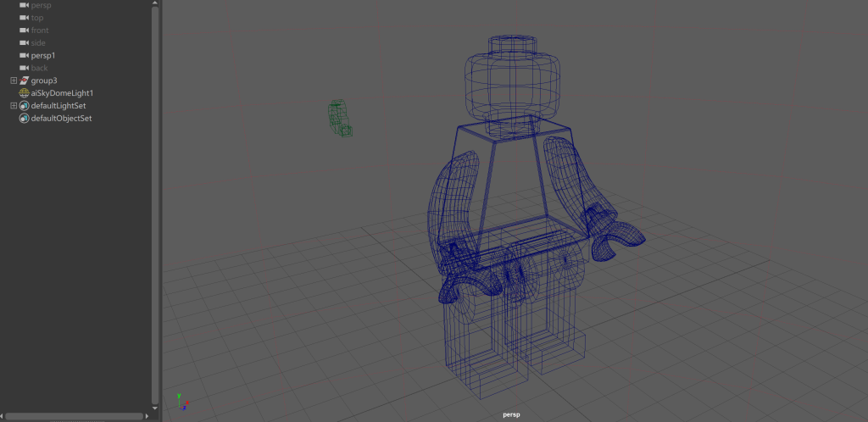Click the camera icon beside side

[x=24, y=42]
